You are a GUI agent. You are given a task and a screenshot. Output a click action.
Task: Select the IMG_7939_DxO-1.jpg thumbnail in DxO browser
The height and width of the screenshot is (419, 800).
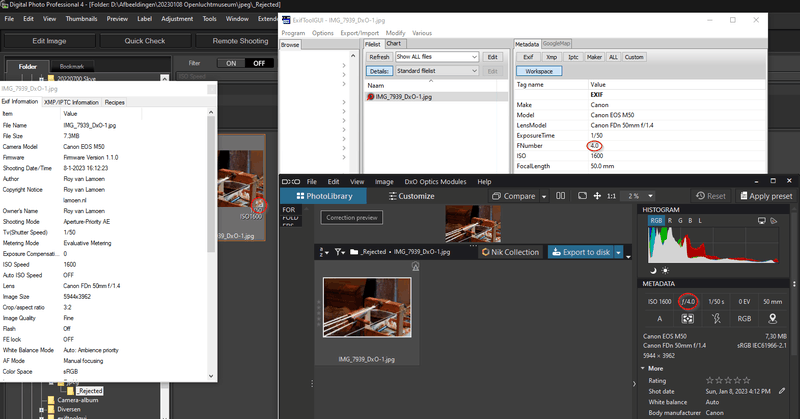tap(367, 308)
